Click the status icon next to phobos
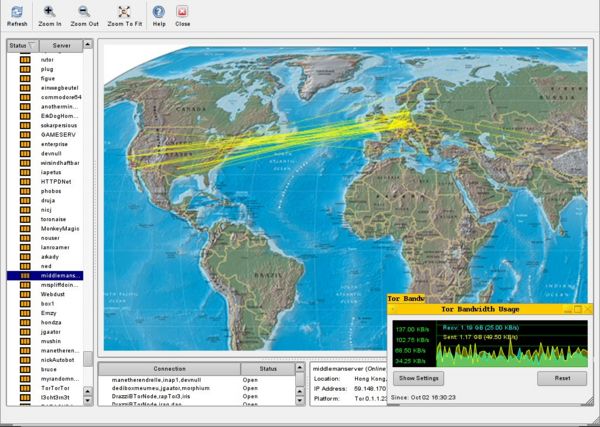The width and height of the screenshot is (600, 427). (25, 191)
